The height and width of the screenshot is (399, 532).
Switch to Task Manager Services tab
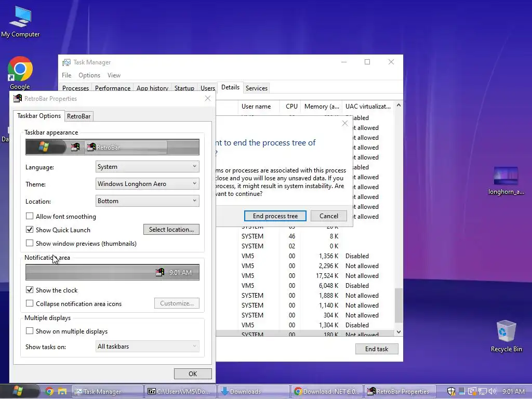(257, 88)
